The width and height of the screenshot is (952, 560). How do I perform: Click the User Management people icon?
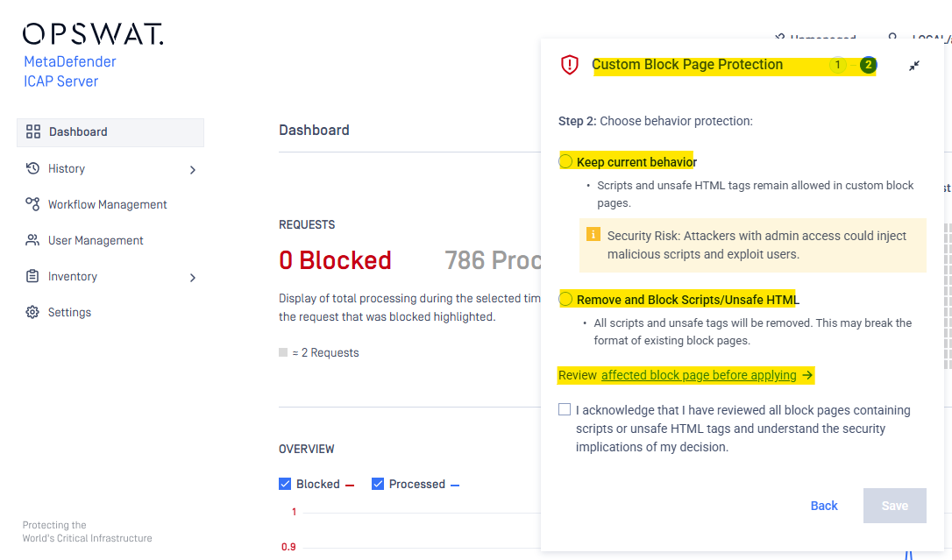click(x=33, y=240)
